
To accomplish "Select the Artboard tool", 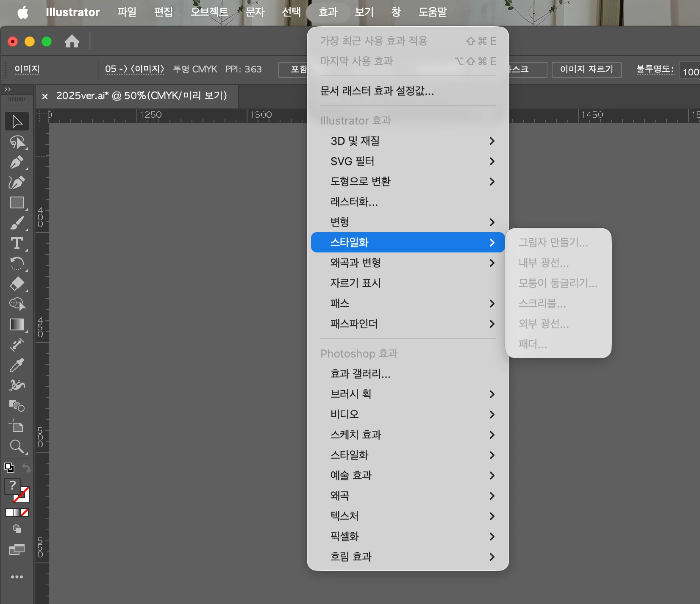I will pyautogui.click(x=17, y=426).
